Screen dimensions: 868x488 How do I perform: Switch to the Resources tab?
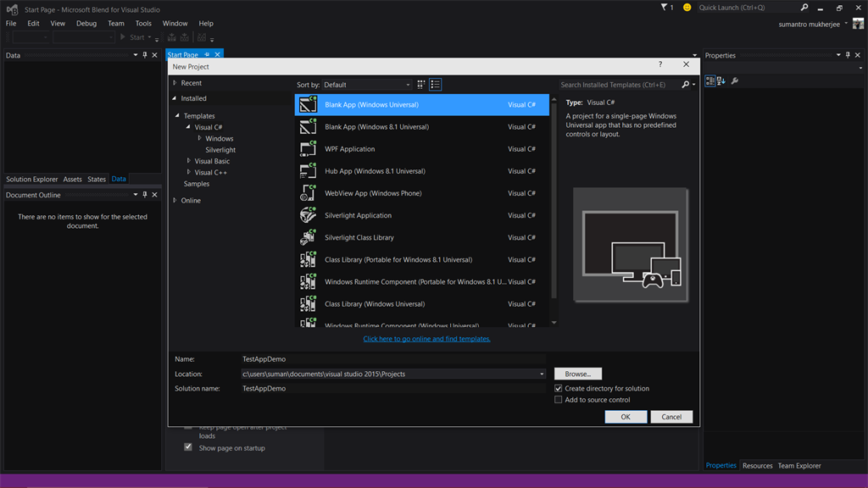click(x=757, y=465)
